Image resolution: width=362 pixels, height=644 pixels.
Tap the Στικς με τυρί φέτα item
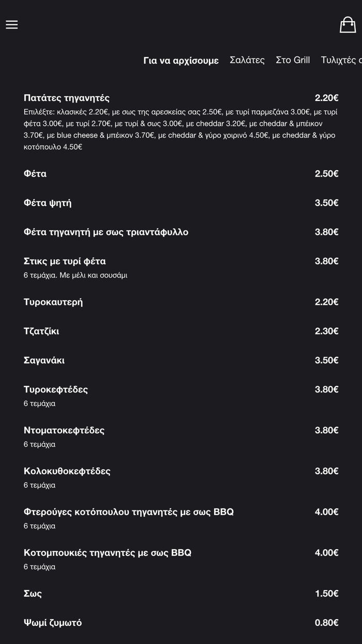[65, 261]
